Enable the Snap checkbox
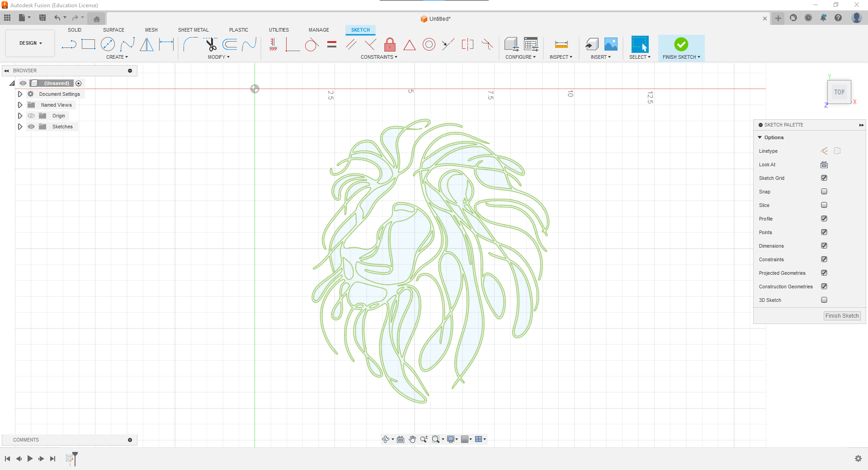Image resolution: width=868 pixels, height=470 pixels. (824, 192)
